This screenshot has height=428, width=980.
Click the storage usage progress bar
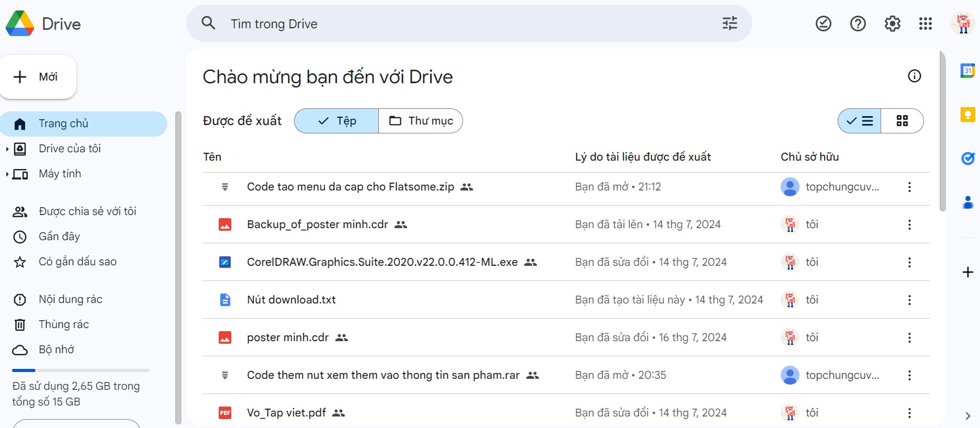pos(81,370)
